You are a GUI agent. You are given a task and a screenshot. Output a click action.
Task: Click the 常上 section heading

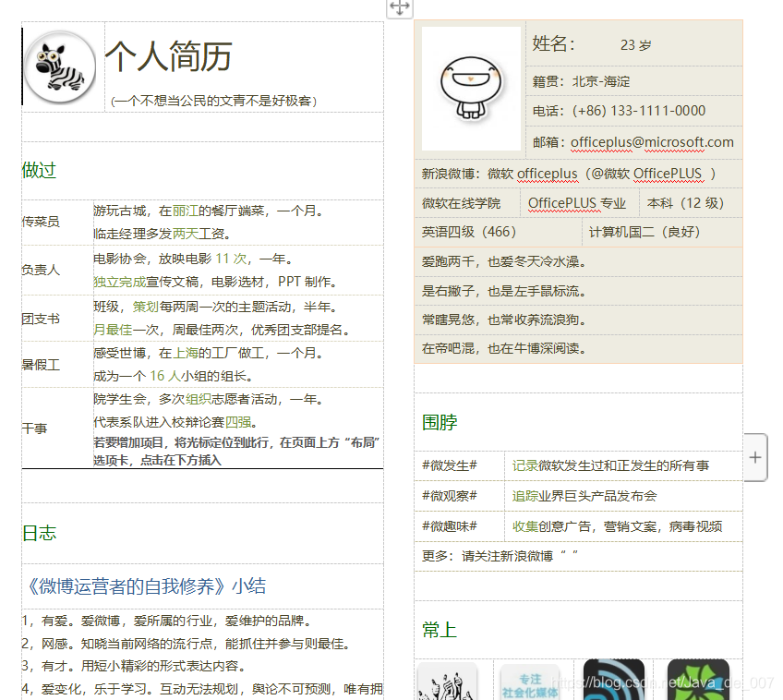pos(440,630)
